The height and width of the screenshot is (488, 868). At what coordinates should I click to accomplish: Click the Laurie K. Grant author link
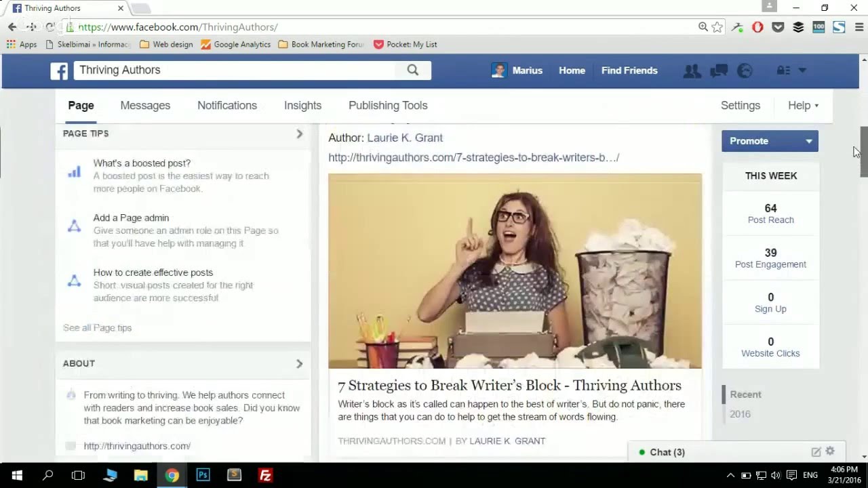pos(405,138)
